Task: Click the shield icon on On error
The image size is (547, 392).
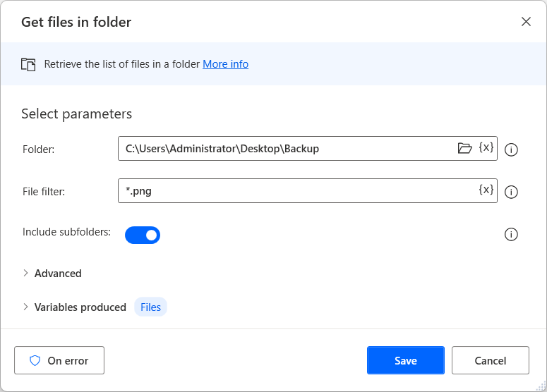Action: (x=35, y=361)
